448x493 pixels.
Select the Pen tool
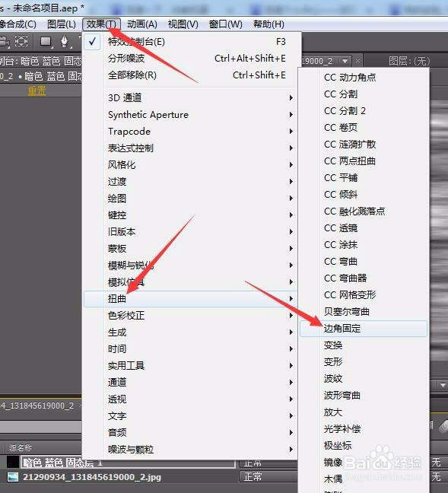point(65,42)
